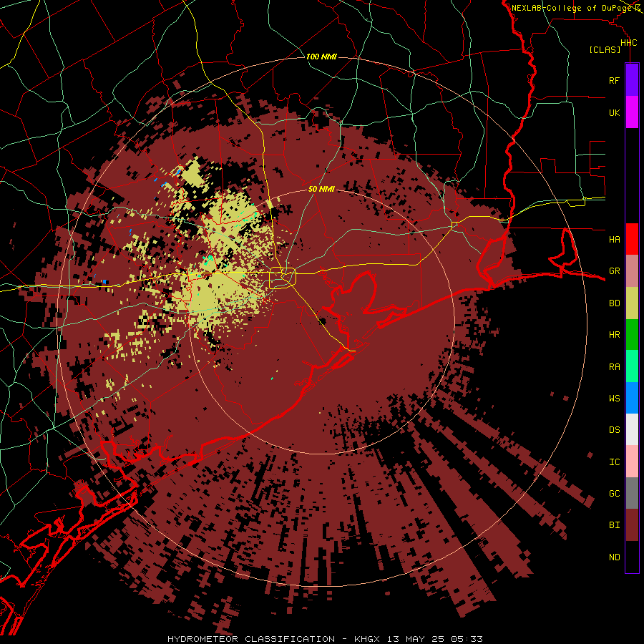
Task: Click the RA legend label
Action: (x=614, y=367)
